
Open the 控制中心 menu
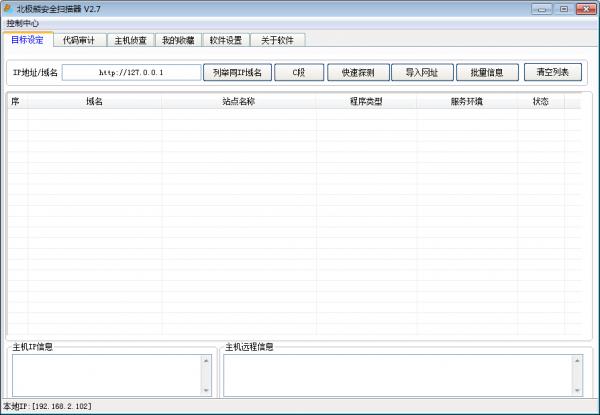[23, 22]
